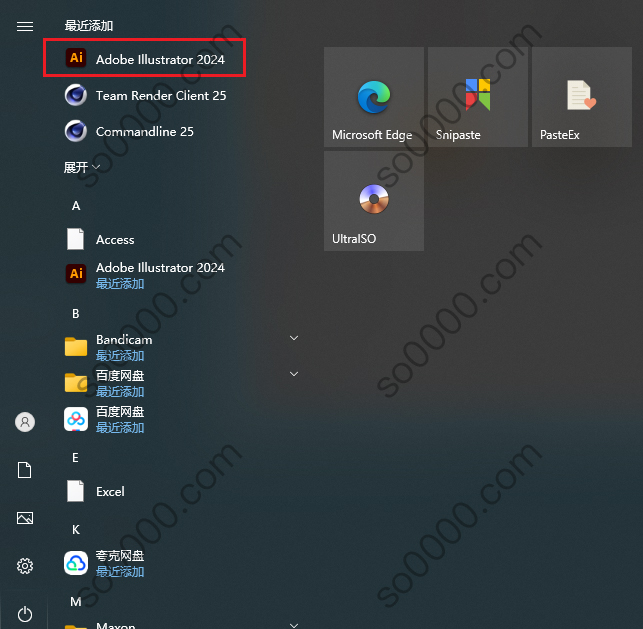Jump to letter A section header
Viewport: 643px width, 629px height.
pos(76,206)
